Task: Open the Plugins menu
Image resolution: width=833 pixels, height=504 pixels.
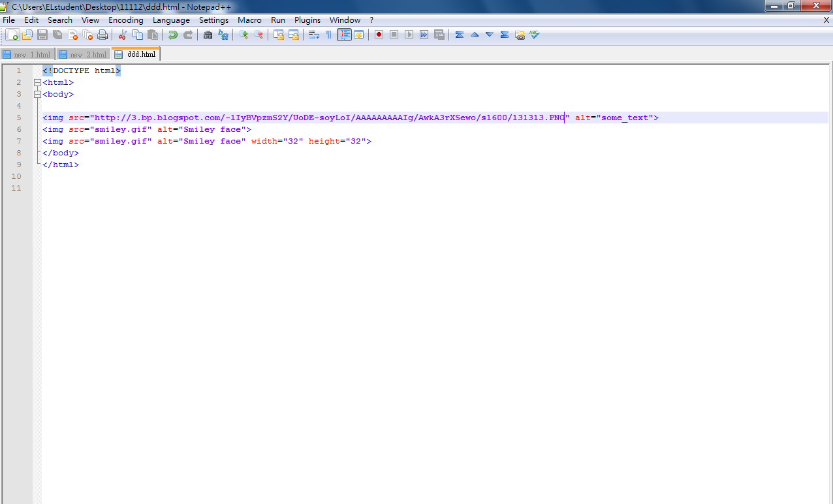Action: coord(307,20)
